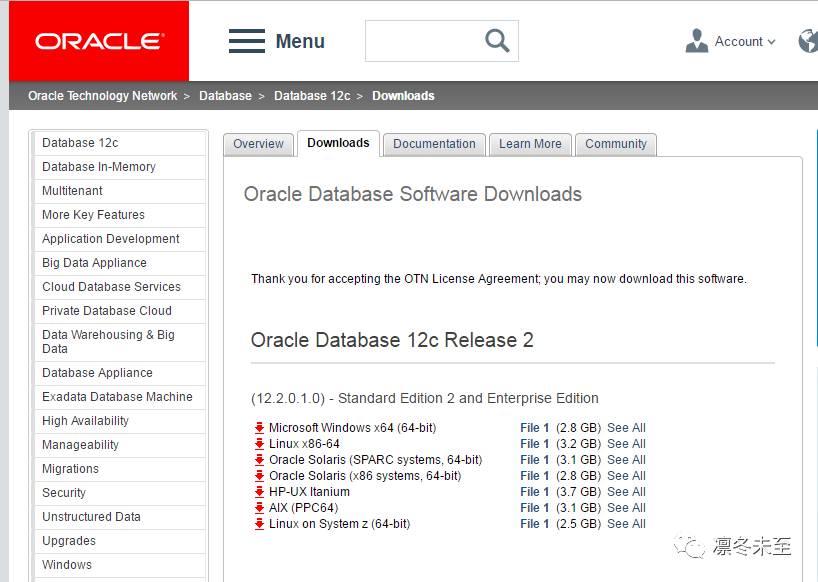Open Database 12c in sidebar
Screen dimensions: 818x582
tap(120, 143)
